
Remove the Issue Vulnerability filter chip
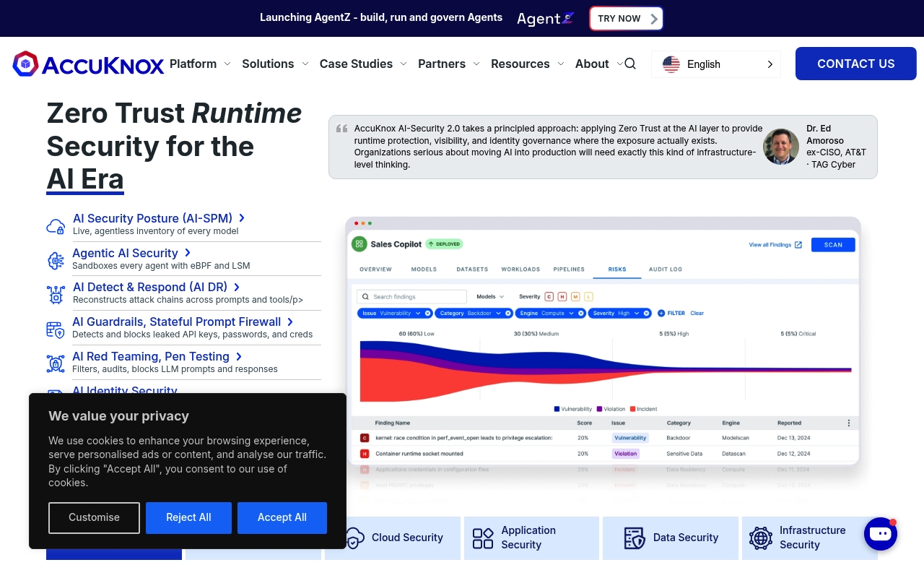coord(428,314)
